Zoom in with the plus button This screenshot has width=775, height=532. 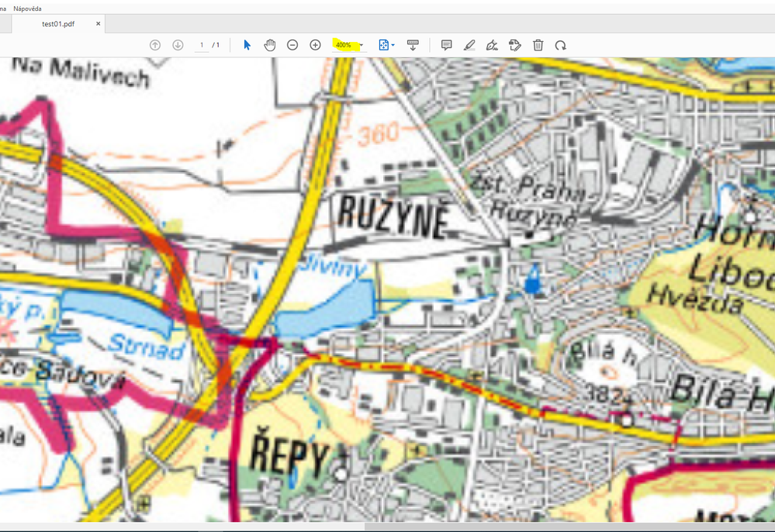pos(315,45)
